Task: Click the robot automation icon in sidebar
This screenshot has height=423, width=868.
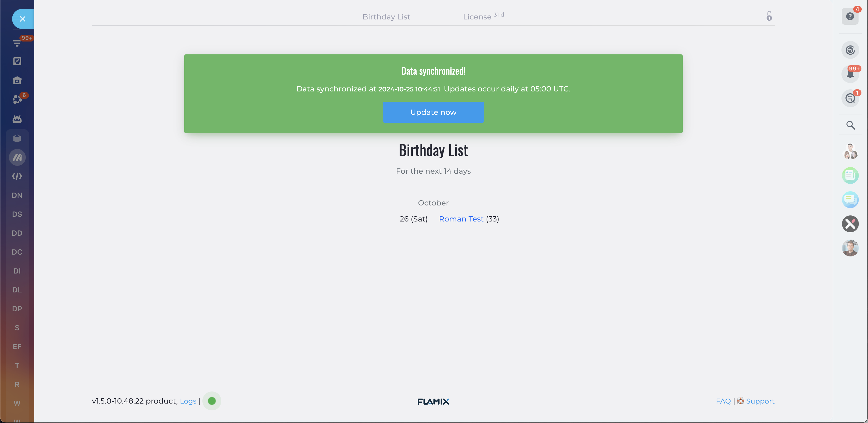Action: 17,119
